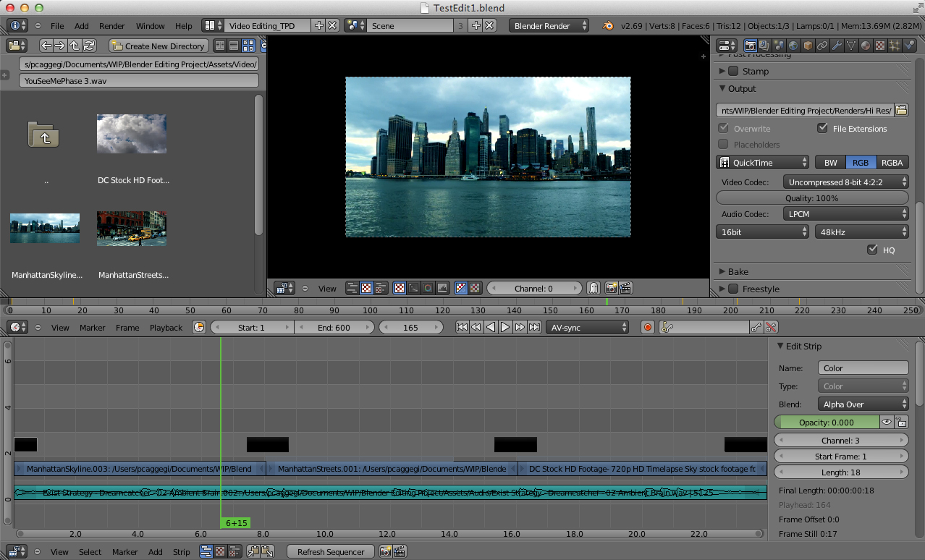Image resolution: width=925 pixels, height=560 pixels.
Task: Toggle the HQ audio checkbox
Action: (x=873, y=250)
